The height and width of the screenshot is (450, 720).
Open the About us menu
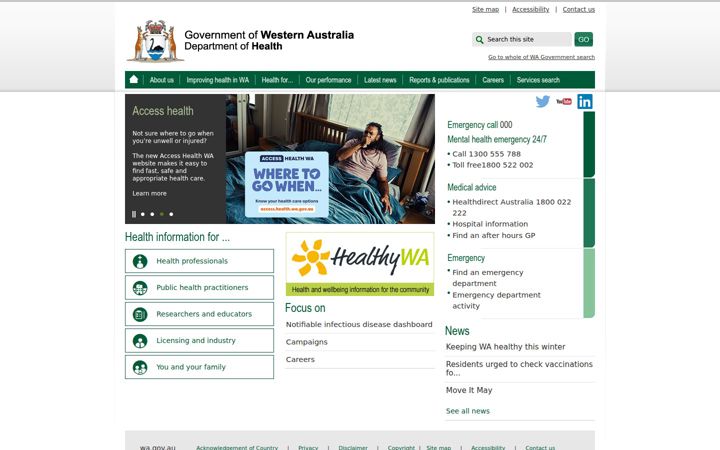tap(162, 80)
